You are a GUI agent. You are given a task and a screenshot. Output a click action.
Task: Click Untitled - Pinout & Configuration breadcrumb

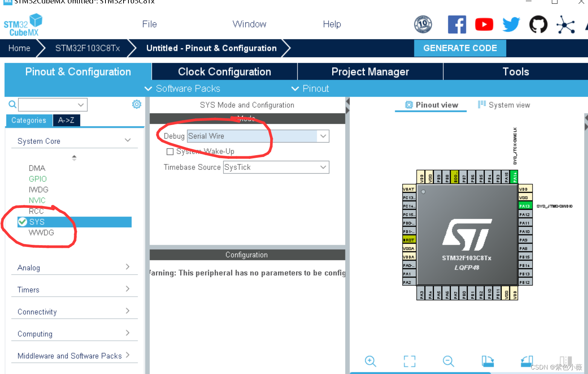pyautogui.click(x=211, y=48)
